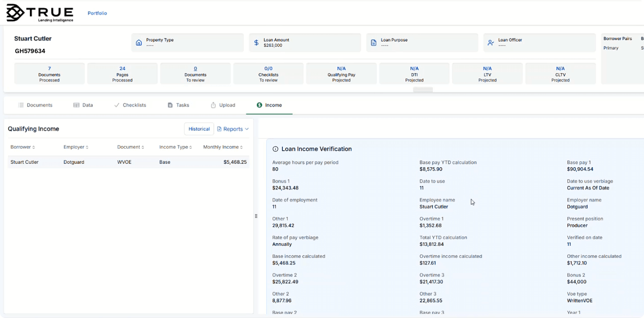
Task: Switch to the Checklists tab
Action: (x=131, y=105)
